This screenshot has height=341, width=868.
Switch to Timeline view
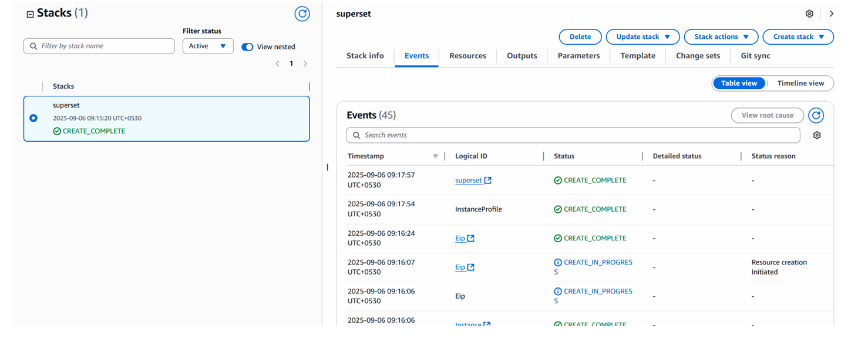click(x=800, y=83)
